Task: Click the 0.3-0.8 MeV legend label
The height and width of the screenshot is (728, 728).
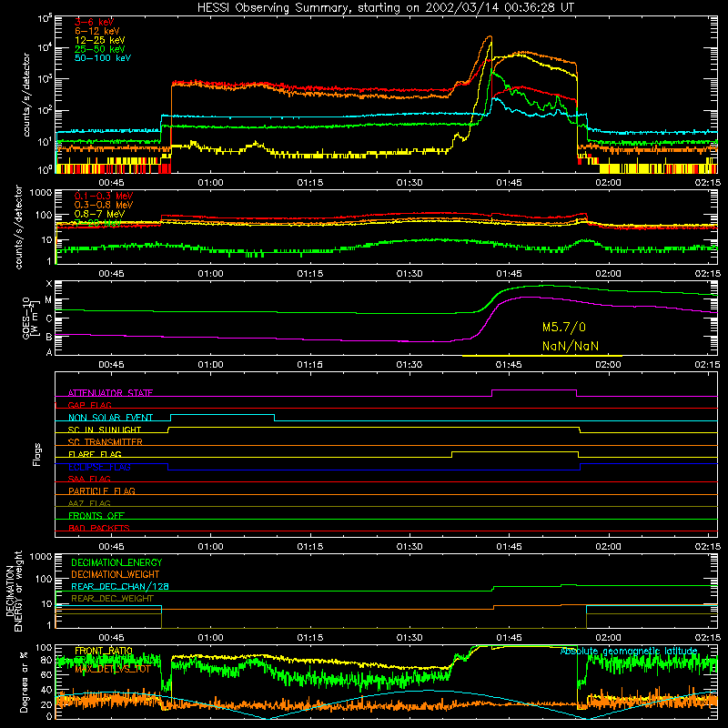Action: coord(104,205)
